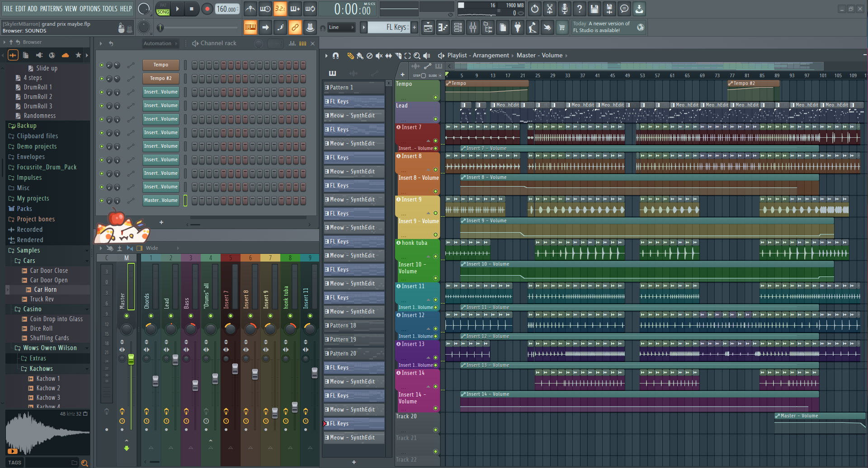Click the one-click audio recording microphone icon
Image resolution: width=868 pixels, height=468 pixels.
pyautogui.click(x=565, y=9)
